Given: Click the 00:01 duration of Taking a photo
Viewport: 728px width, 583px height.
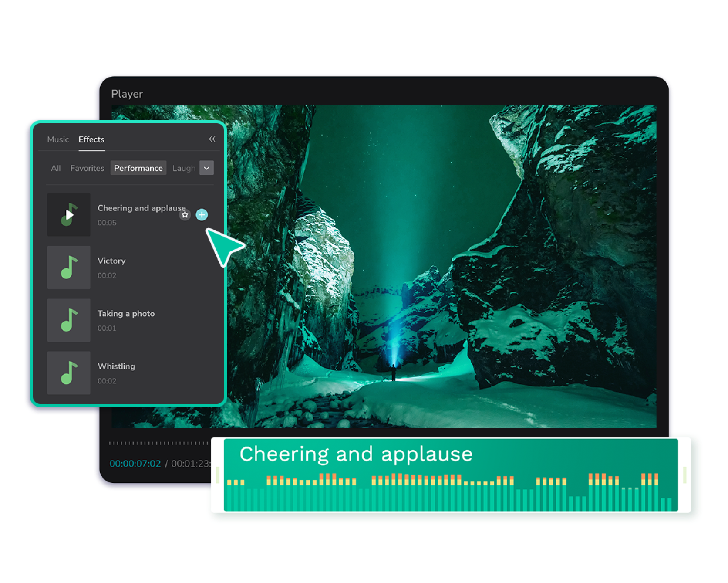Looking at the screenshot, I should tap(107, 328).
